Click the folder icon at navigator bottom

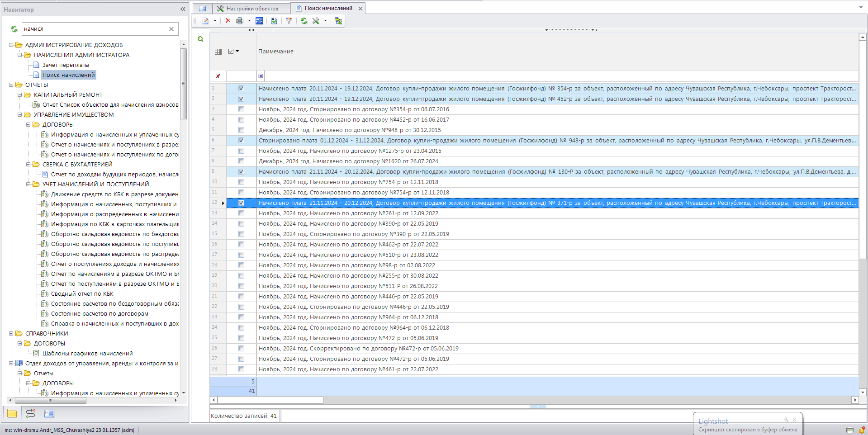click(12, 413)
